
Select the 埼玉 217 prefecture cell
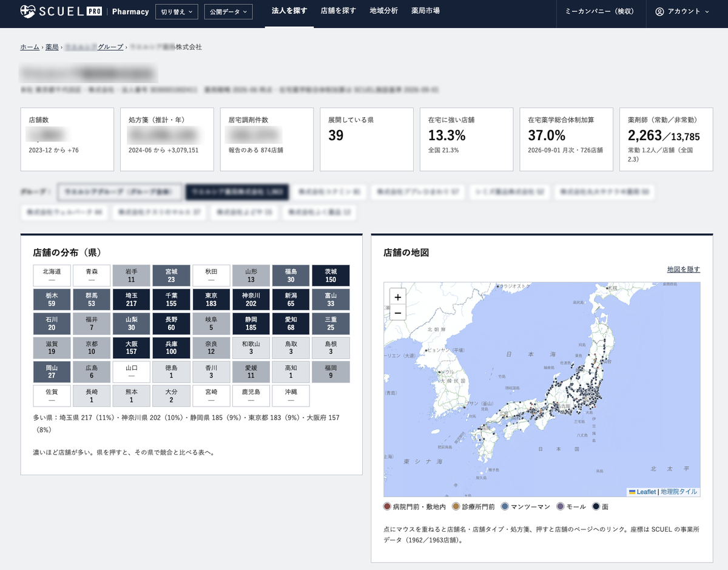pyautogui.click(x=132, y=300)
